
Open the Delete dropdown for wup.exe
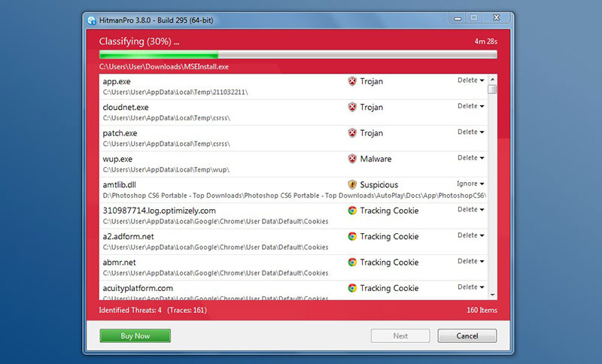tap(471, 158)
